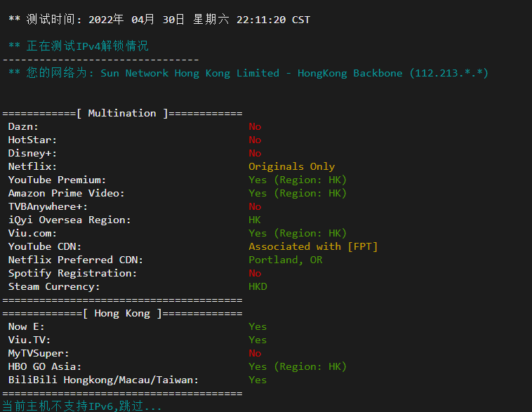Click the test time line at top
This screenshot has width=532, height=412.
[x=159, y=20]
